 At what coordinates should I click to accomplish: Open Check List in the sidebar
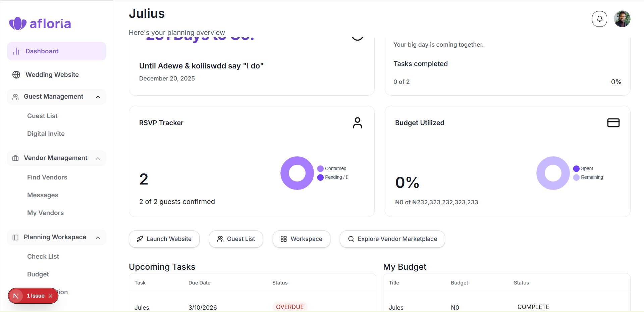pos(43,256)
